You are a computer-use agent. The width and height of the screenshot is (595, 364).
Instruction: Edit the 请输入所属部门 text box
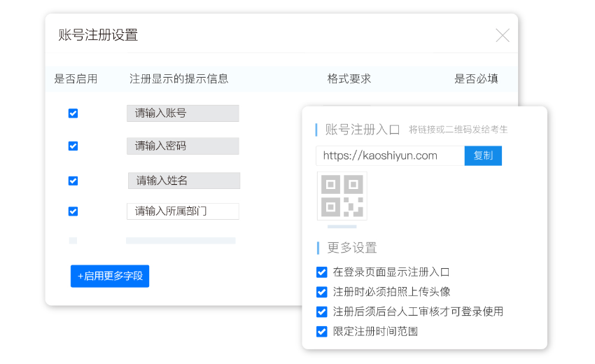pos(183,211)
